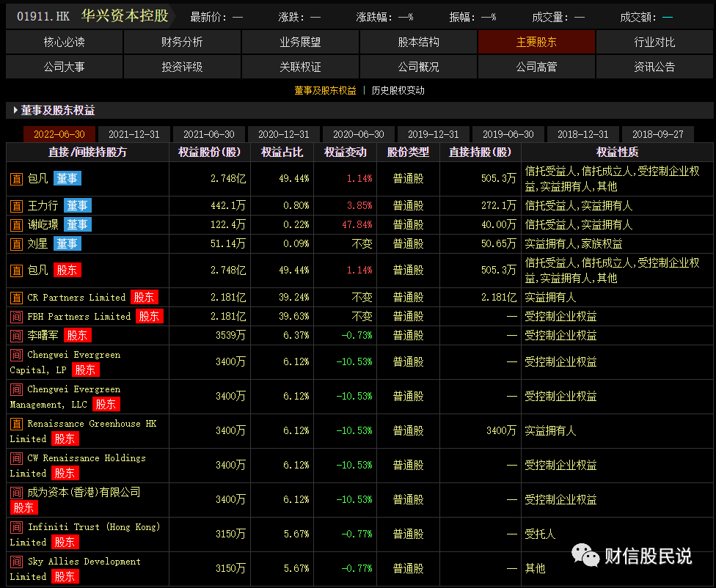The image size is (716, 588).
Task: Click the 间 icon beside 成为资本(香港)有限公司
Action: pyautogui.click(x=16, y=493)
